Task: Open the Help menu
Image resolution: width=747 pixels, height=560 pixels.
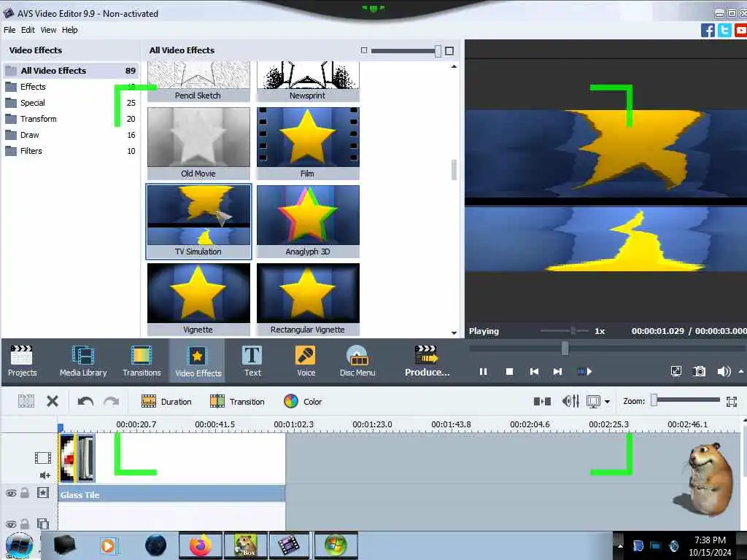Action: [69, 30]
